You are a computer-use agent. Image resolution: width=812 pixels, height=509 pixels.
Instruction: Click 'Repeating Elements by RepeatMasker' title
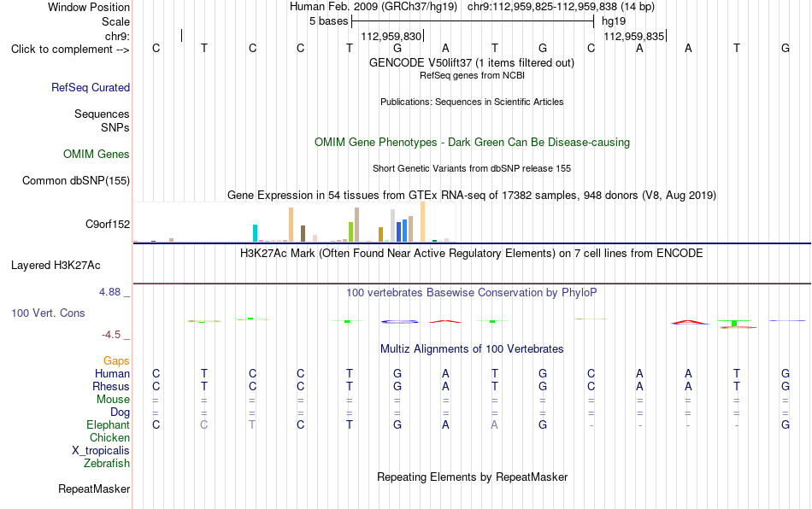click(x=473, y=477)
